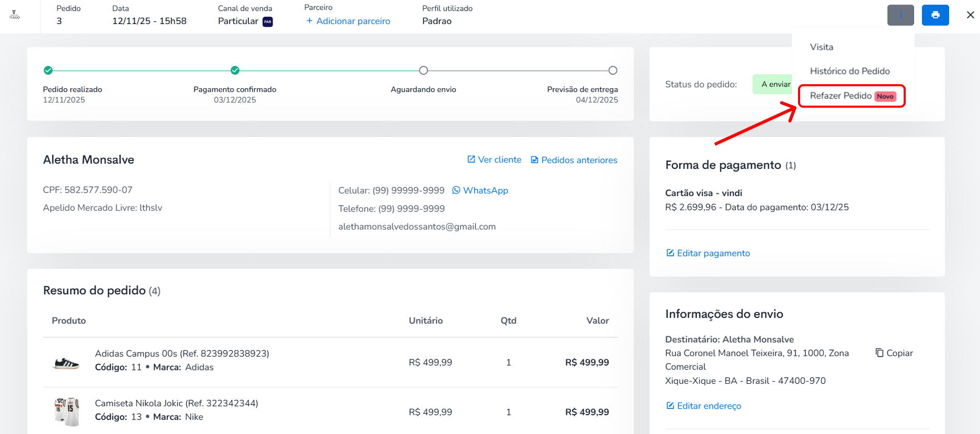Open Pedidos anteriores link
Screen dimensions: 980x434
(574, 160)
